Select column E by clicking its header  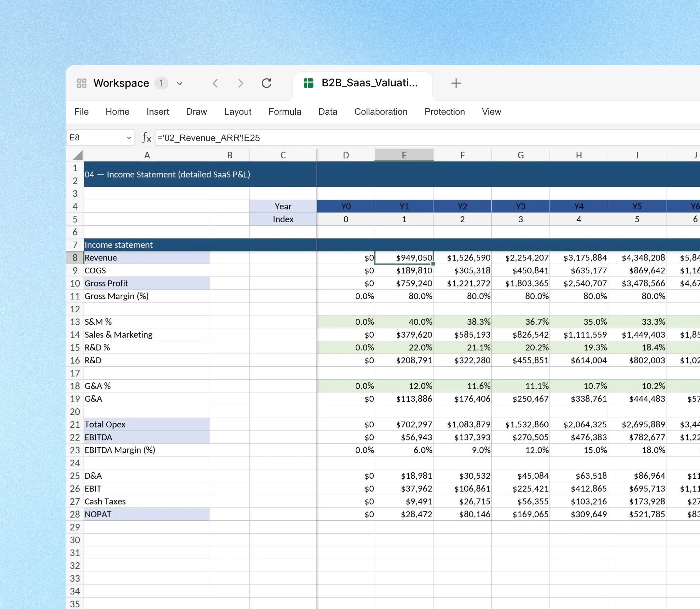[x=404, y=155]
